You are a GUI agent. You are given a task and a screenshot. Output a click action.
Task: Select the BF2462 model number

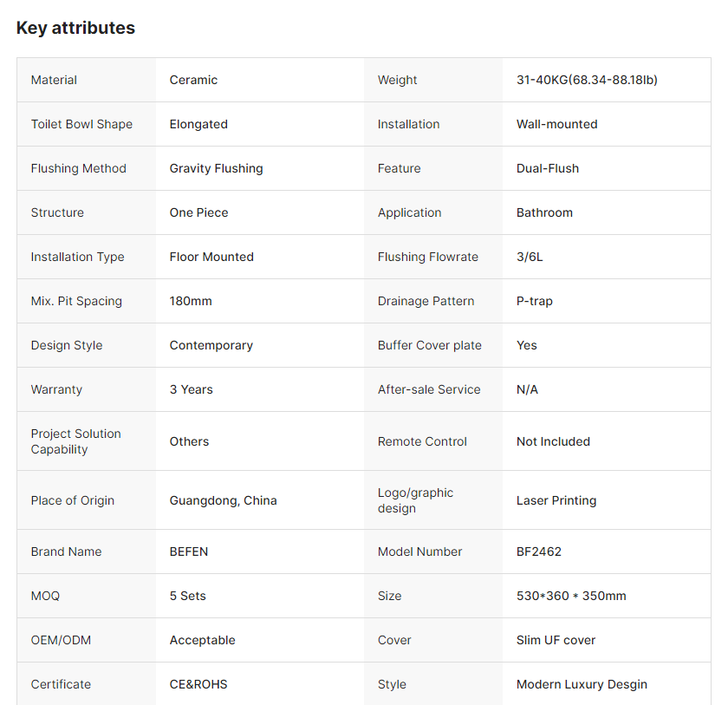(538, 552)
